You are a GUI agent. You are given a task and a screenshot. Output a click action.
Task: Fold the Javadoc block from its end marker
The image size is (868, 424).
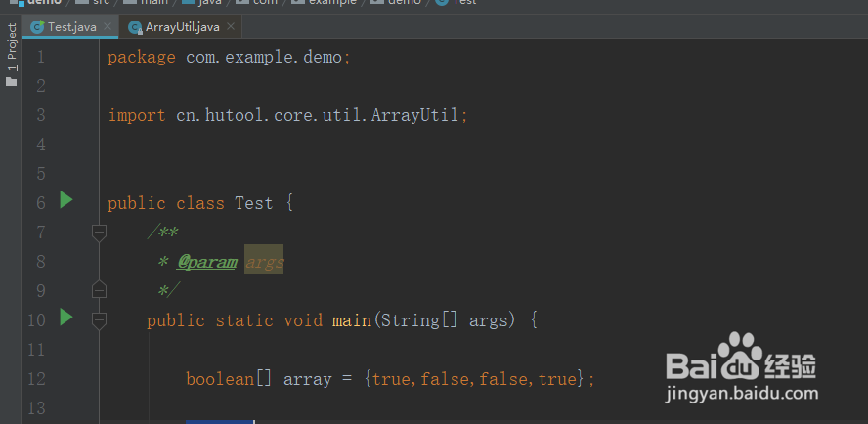[98, 290]
